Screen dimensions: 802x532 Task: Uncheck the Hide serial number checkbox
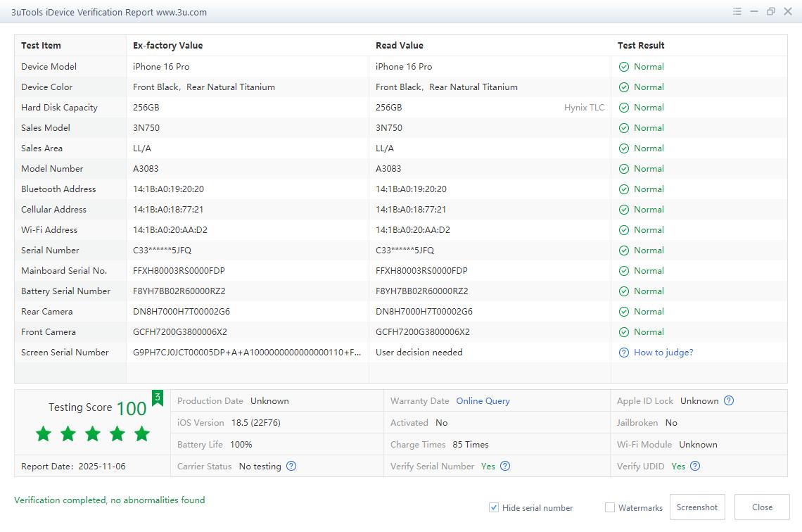(x=494, y=507)
